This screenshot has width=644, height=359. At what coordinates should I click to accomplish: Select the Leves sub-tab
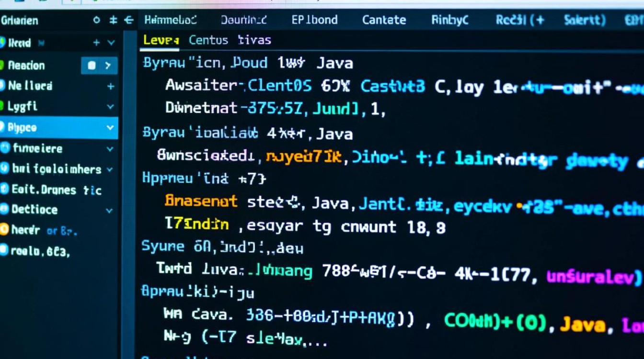[x=161, y=40]
